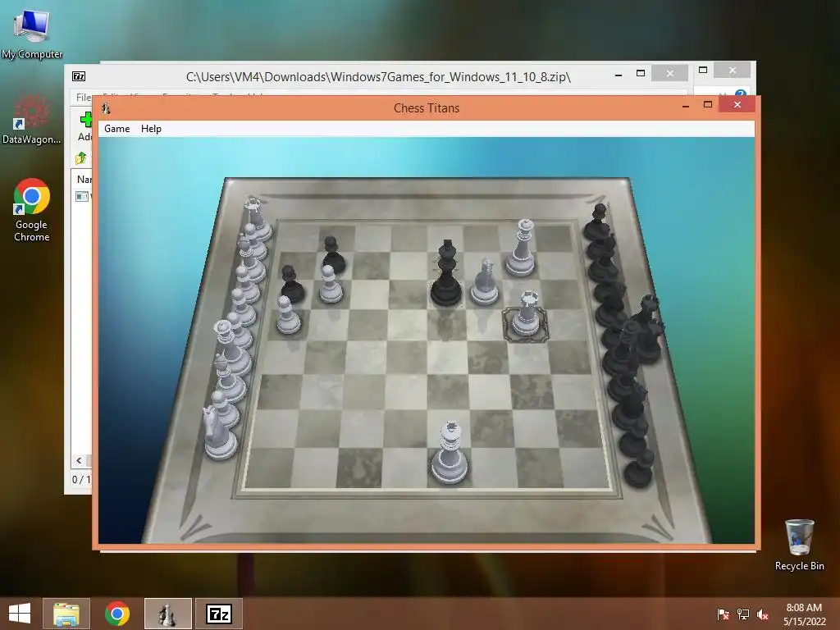This screenshot has height=630, width=840.
Task: Select the highlighted white rook on the board
Action: [526, 314]
